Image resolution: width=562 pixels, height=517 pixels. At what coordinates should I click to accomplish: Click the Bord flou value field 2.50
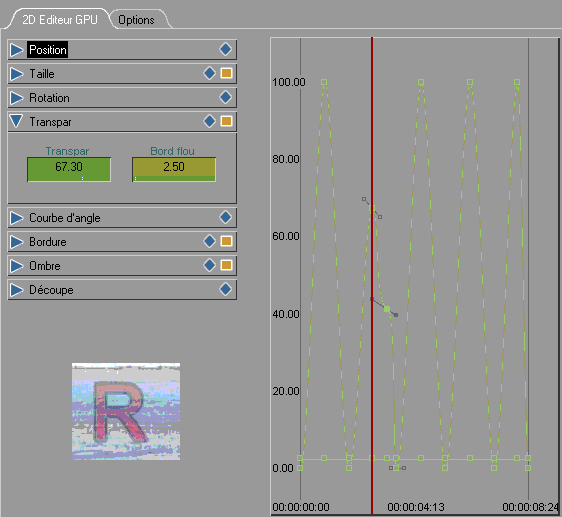point(174,169)
